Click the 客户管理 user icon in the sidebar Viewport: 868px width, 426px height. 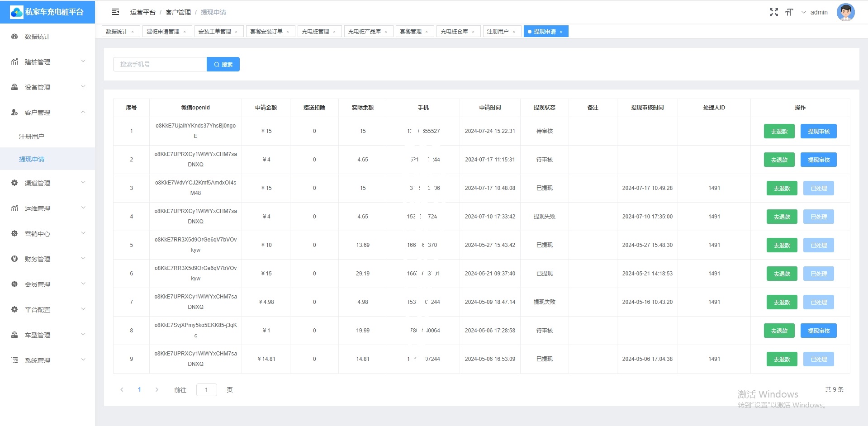14,113
